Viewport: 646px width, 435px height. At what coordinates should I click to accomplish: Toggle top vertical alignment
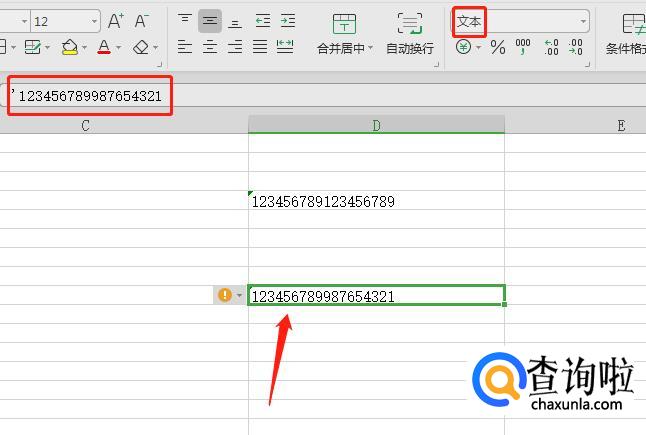click(x=185, y=20)
